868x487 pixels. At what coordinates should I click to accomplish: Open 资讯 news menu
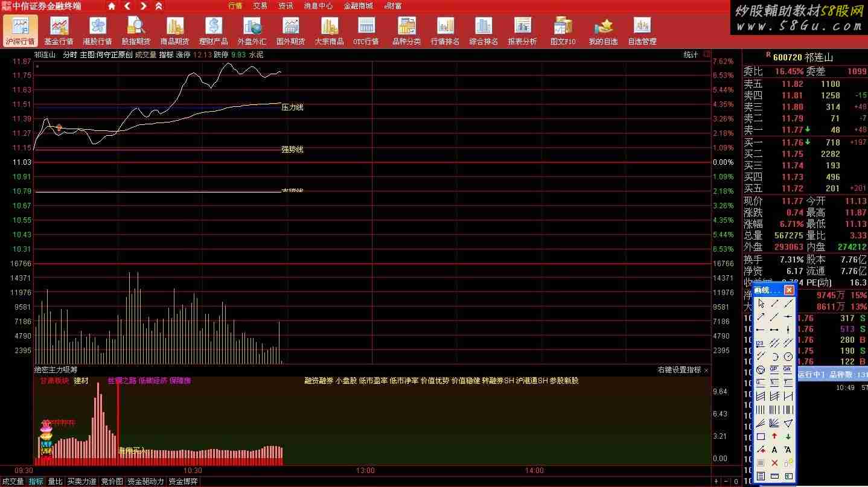click(286, 6)
